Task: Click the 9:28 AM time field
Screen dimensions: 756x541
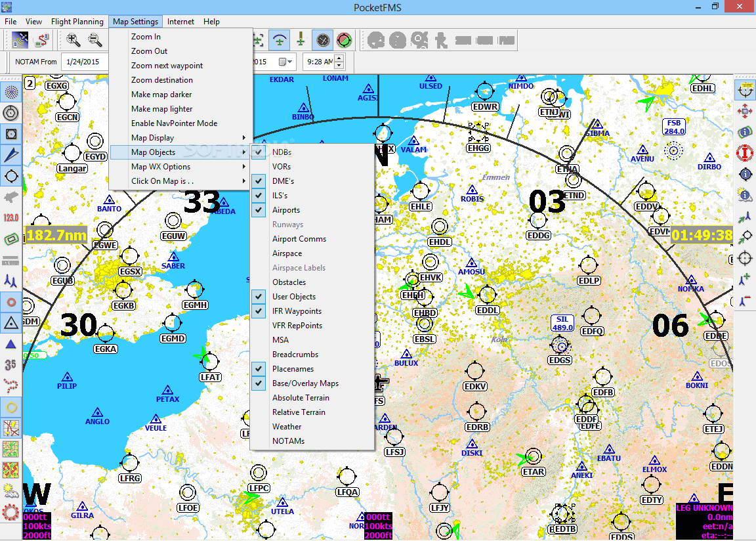Action: (319, 62)
